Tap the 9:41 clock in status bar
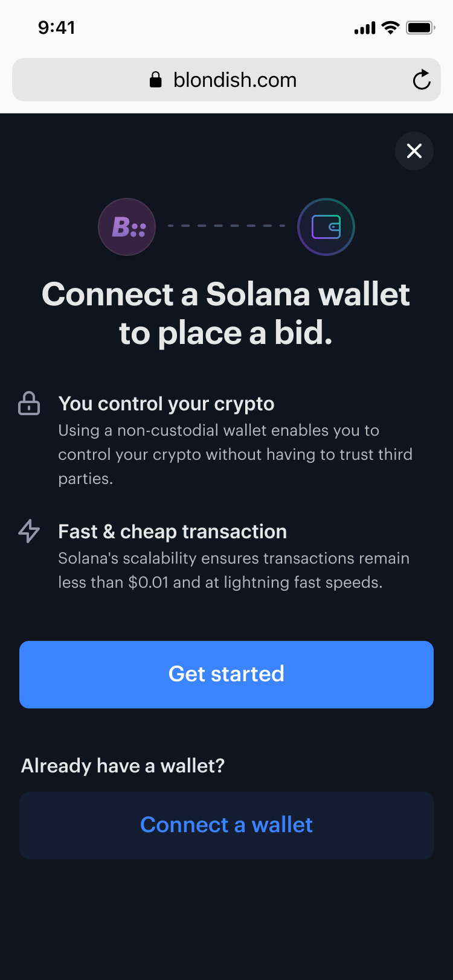Screen dimensions: 453x980 [x=57, y=28]
